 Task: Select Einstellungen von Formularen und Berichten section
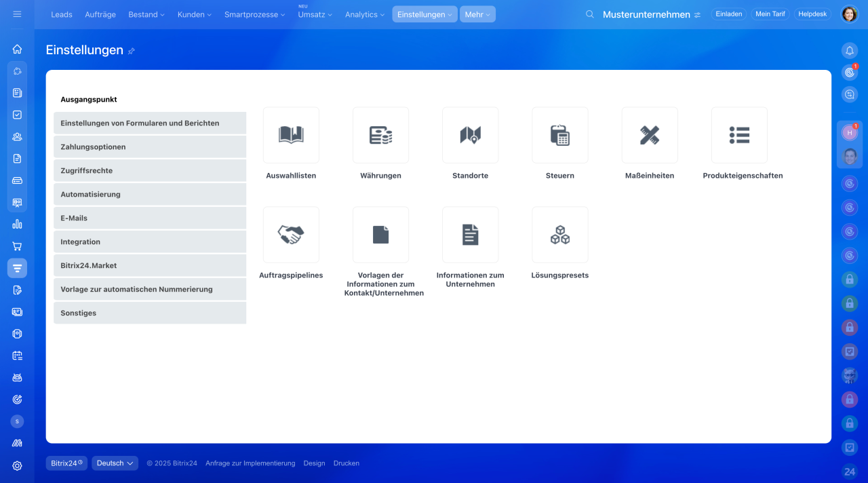click(150, 123)
